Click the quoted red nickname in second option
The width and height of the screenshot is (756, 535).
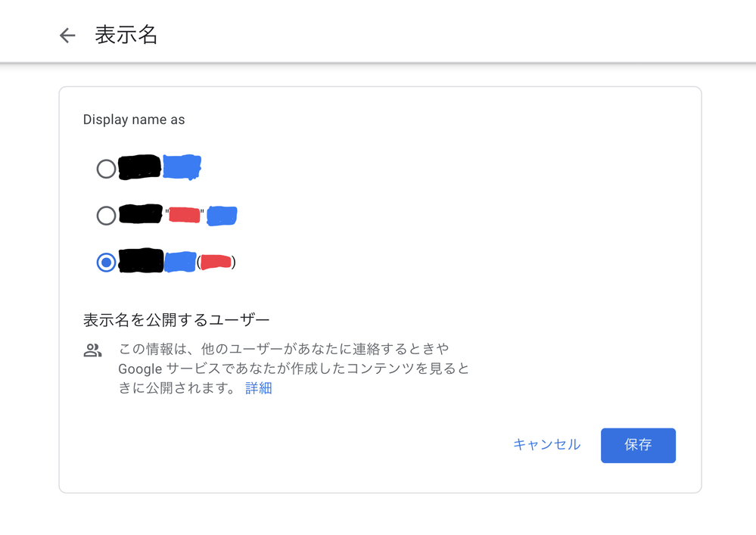[184, 216]
